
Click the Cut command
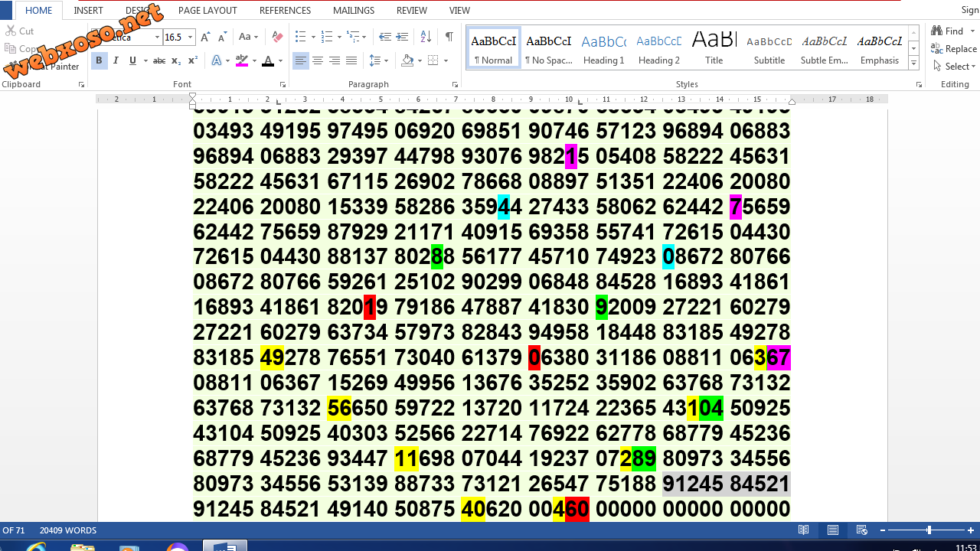point(21,31)
